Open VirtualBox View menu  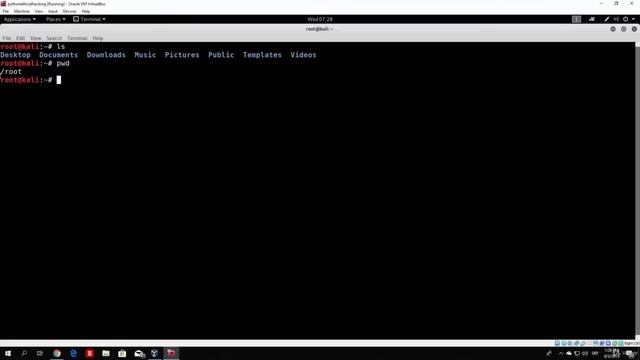(x=39, y=11)
